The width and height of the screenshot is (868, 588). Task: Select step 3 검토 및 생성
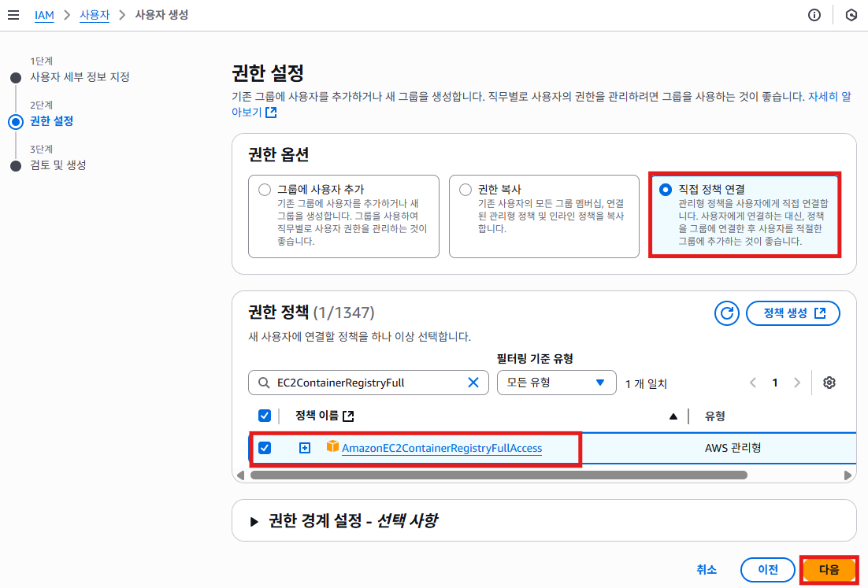point(58,165)
